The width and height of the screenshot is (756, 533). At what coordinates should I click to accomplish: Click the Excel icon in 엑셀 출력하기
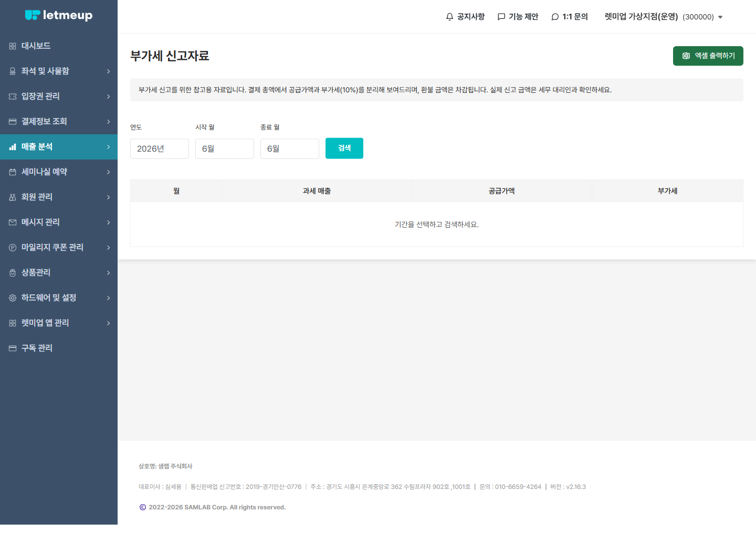pos(686,56)
